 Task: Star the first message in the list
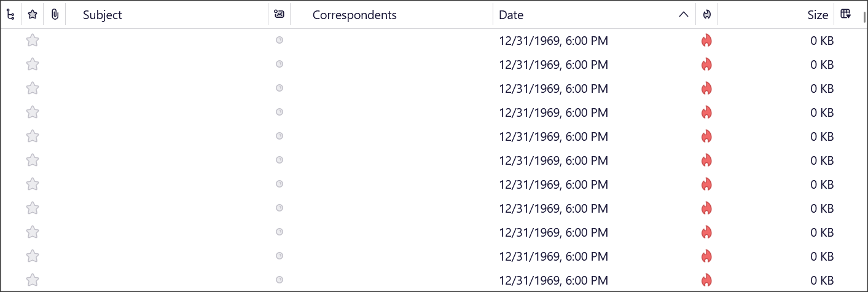pyautogui.click(x=33, y=41)
